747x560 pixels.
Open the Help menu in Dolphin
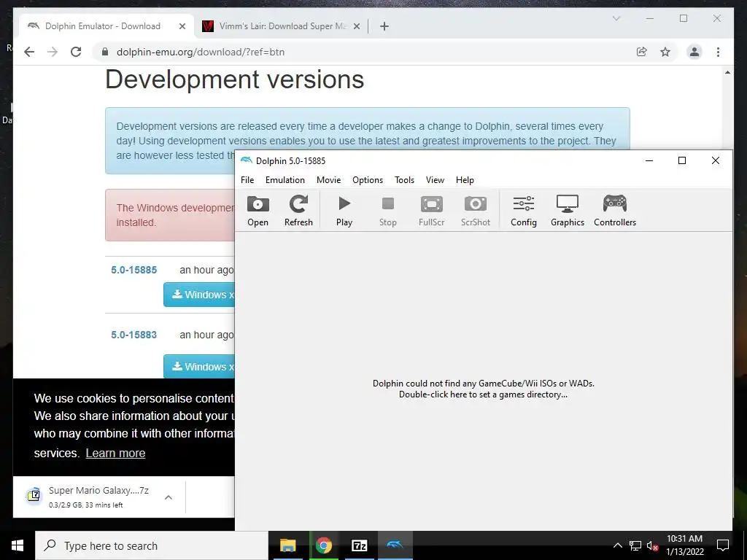click(465, 180)
